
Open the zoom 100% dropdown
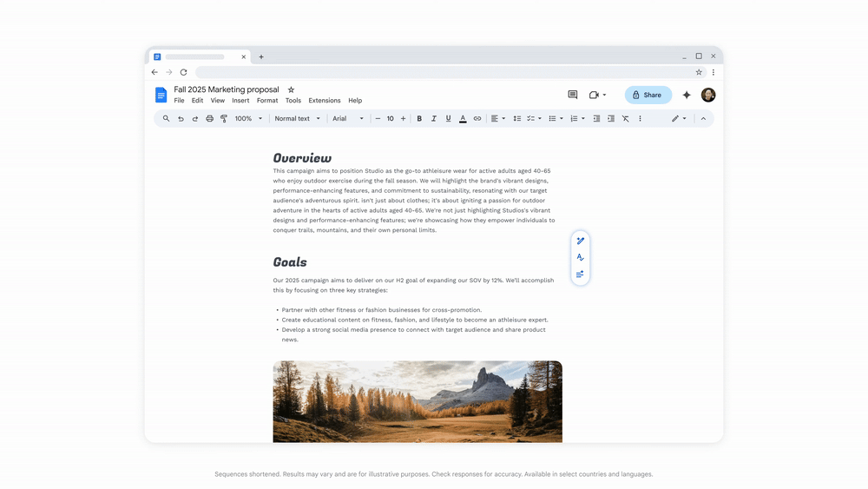click(248, 118)
